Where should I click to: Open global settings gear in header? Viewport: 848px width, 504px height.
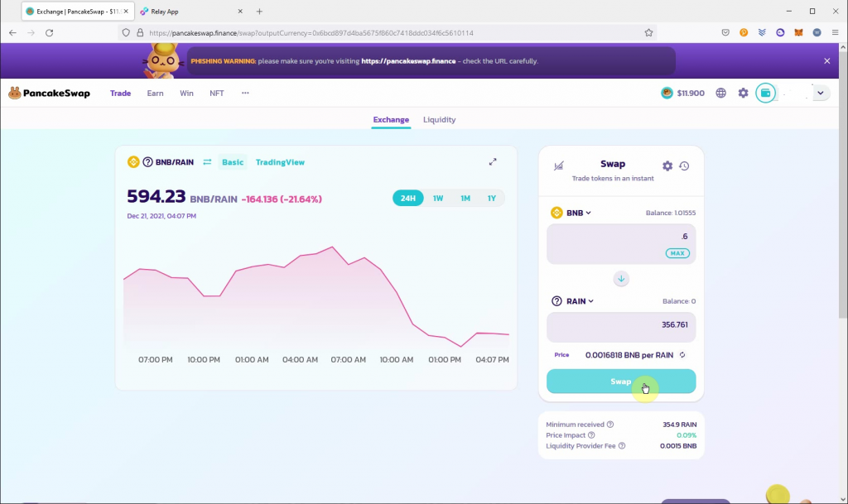point(743,93)
